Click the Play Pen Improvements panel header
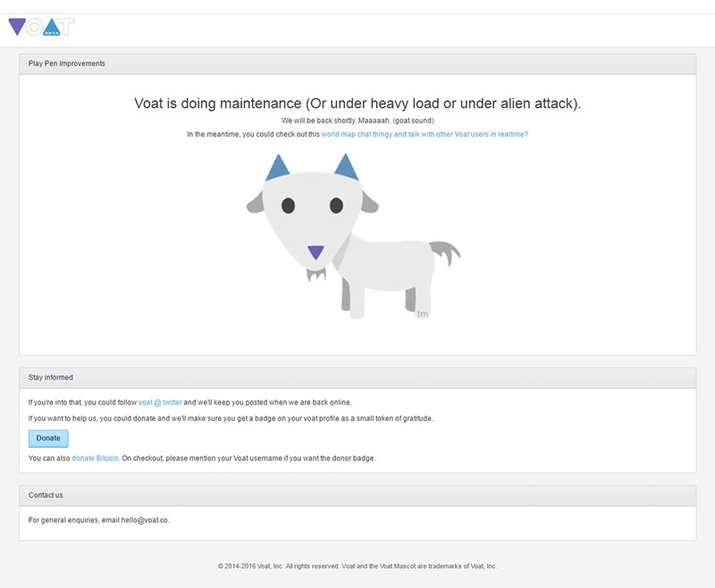Screen dimensions: 715x588 point(357,63)
